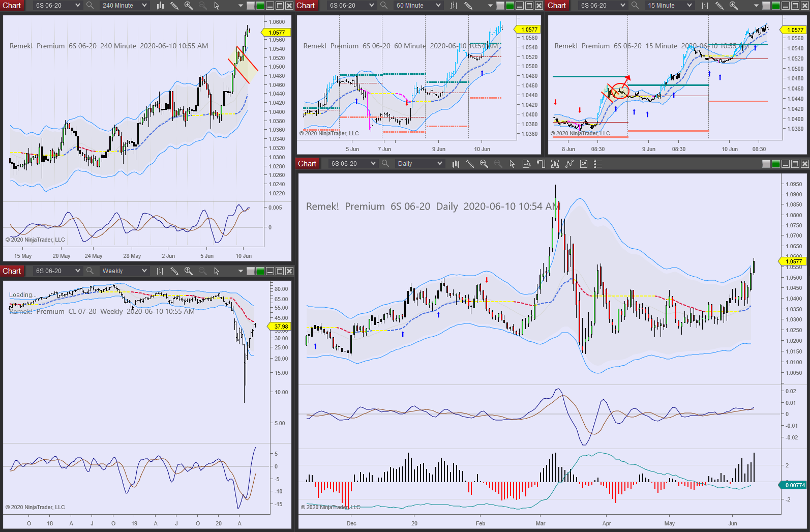Image resolution: width=810 pixels, height=532 pixels.
Task: Expand the Weekly interval dropdown
Action: click(x=124, y=271)
